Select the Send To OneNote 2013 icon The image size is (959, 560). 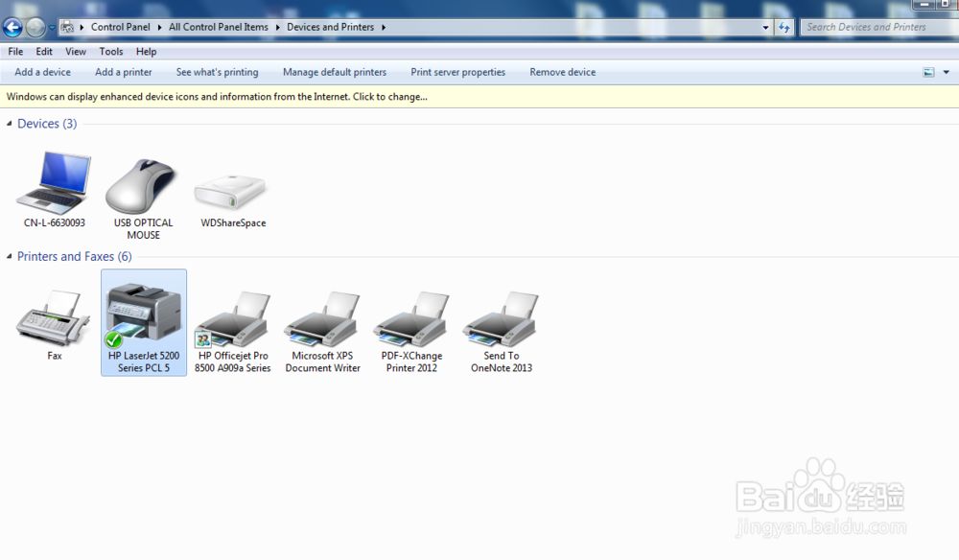coord(501,319)
